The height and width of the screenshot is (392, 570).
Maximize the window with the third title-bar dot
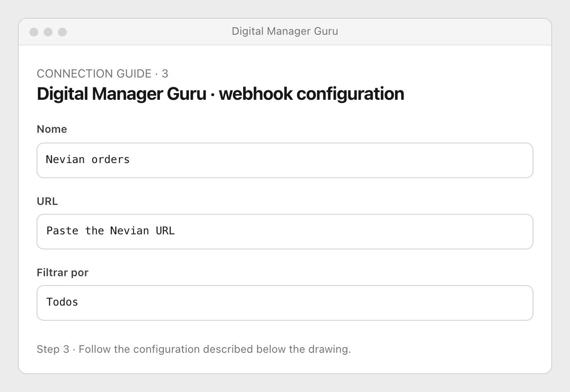62,32
